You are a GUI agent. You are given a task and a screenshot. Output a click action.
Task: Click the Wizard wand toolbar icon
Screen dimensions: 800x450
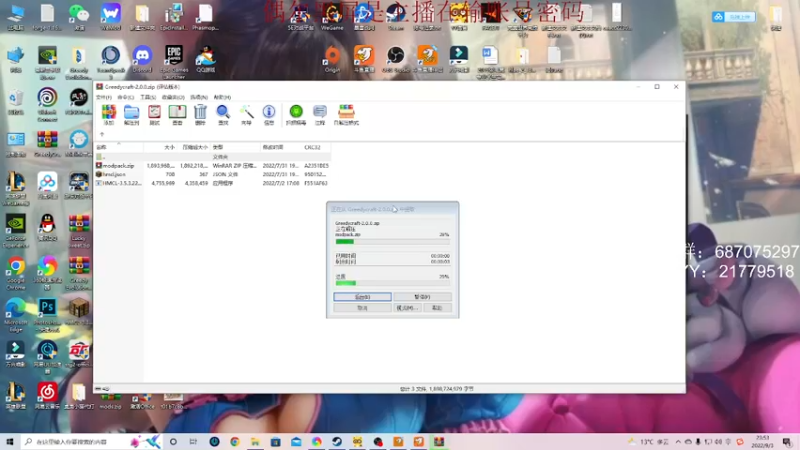point(246,115)
